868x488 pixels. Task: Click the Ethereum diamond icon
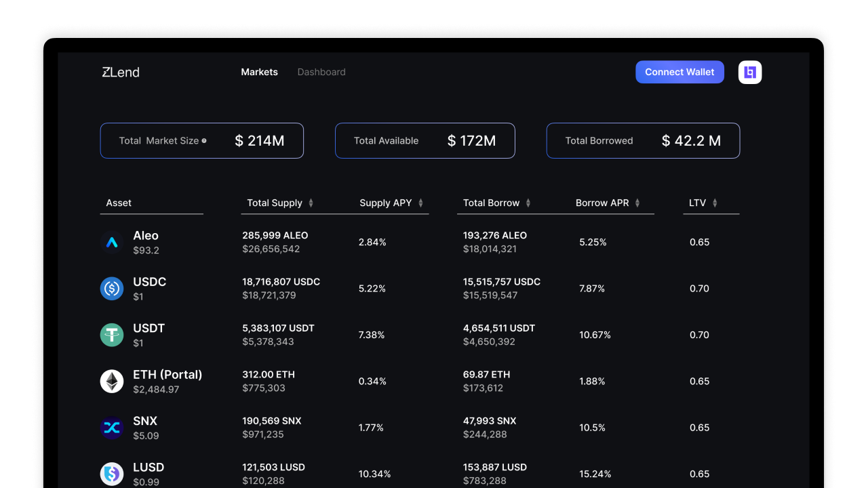112,382
